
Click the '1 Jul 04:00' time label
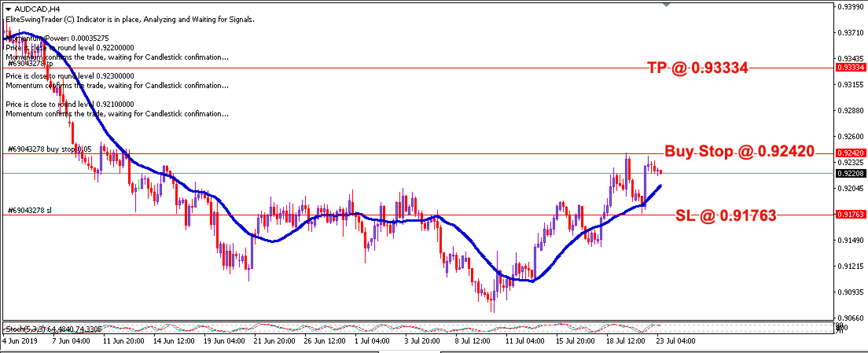pyautogui.click(x=372, y=341)
